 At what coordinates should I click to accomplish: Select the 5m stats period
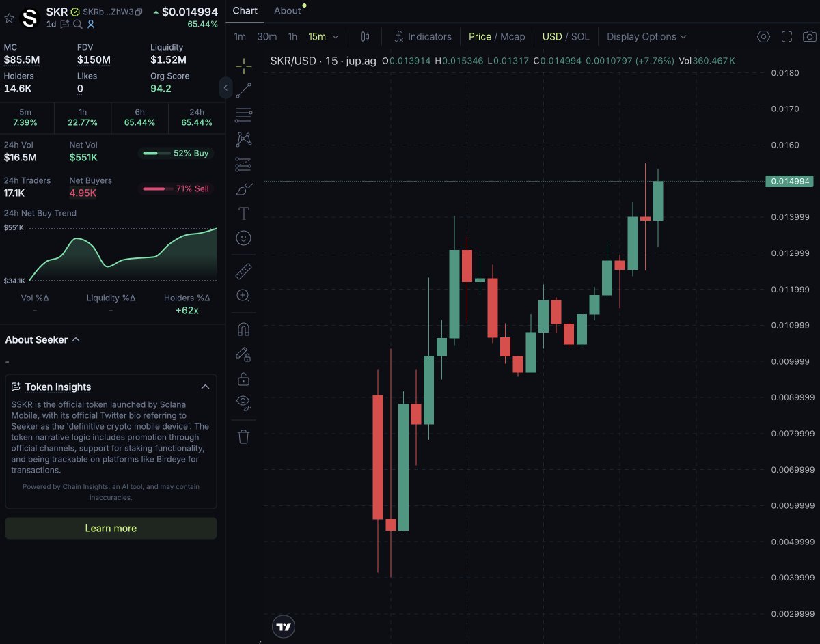[25, 117]
